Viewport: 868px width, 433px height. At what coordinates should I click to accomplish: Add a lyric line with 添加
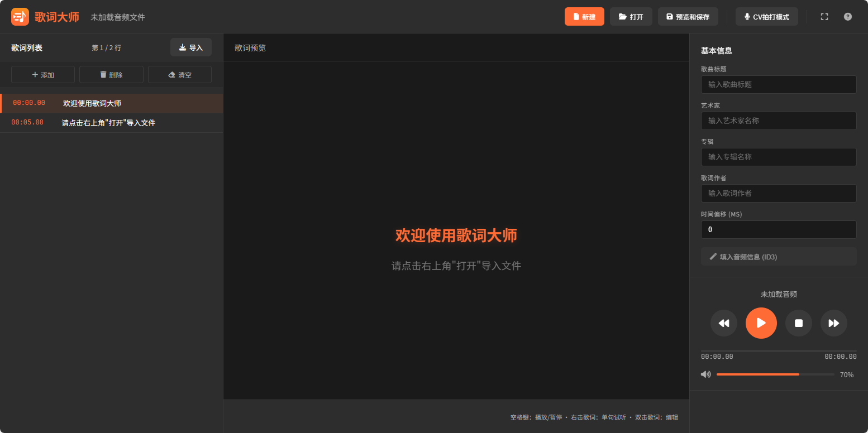click(x=43, y=75)
